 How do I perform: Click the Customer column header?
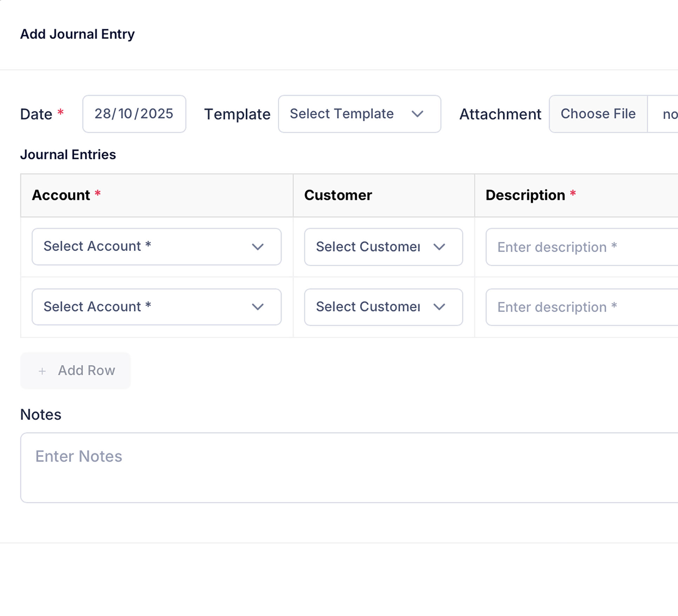tap(338, 195)
